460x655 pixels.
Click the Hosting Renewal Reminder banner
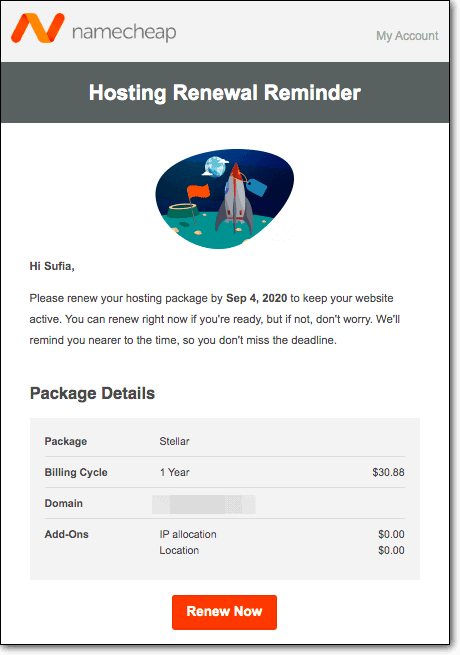[x=225, y=92]
